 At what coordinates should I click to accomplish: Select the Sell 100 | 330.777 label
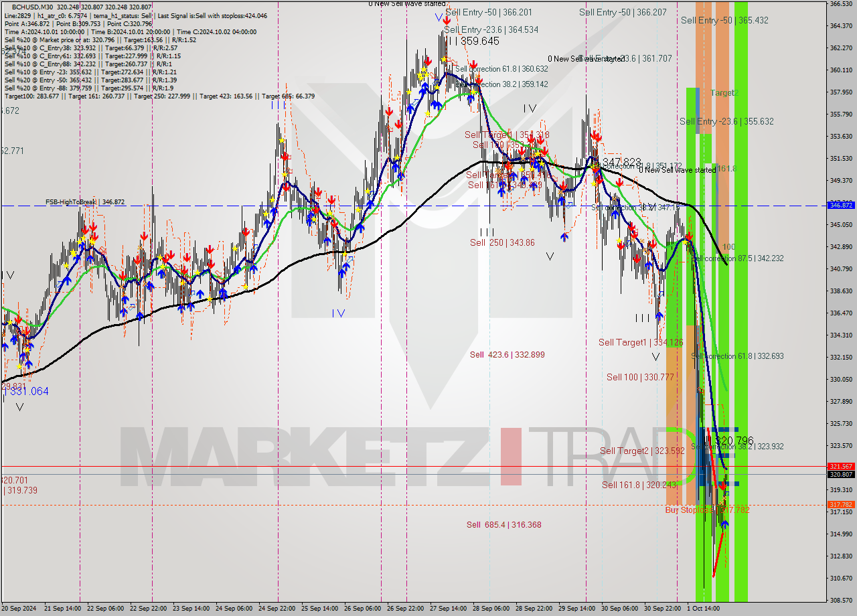tap(640, 377)
